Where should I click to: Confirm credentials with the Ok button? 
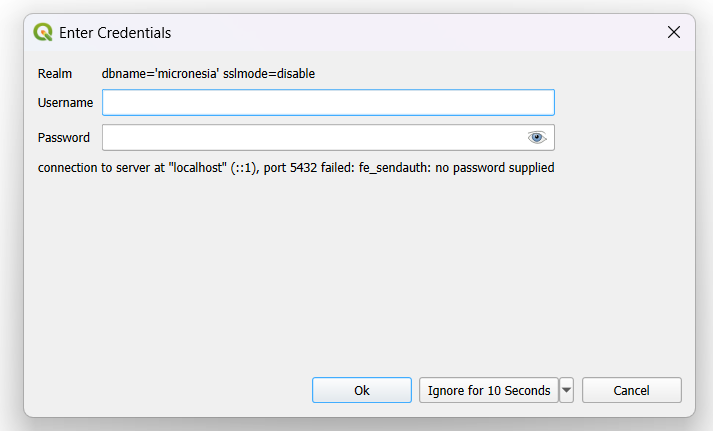coord(361,390)
